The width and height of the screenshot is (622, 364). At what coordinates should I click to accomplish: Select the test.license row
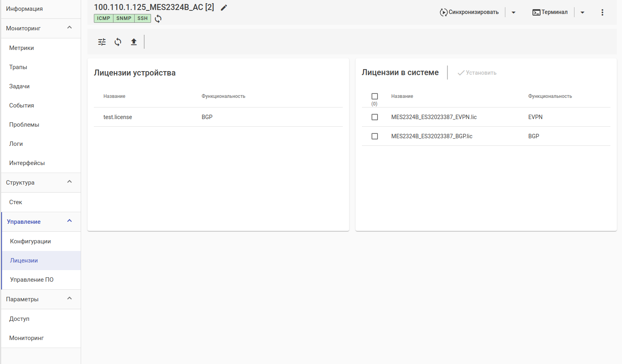(118, 117)
